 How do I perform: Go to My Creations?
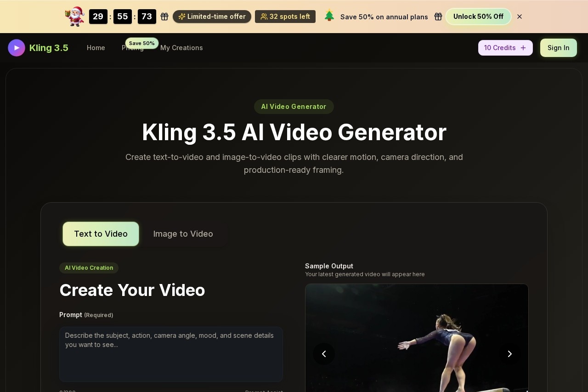(x=181, y=48)
